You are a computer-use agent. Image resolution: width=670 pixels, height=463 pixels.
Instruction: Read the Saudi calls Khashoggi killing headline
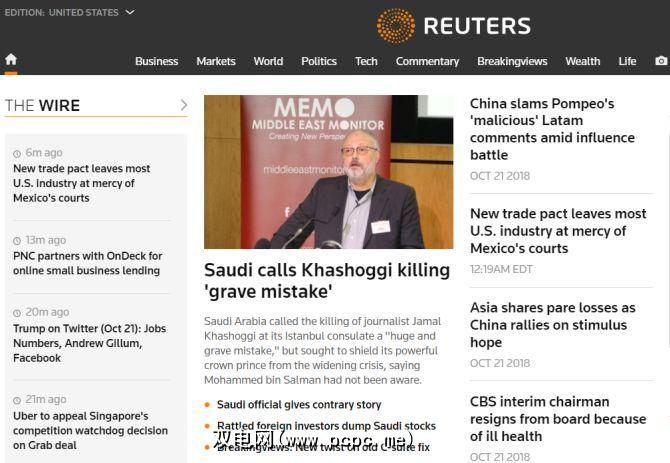[x=327, y=281]
